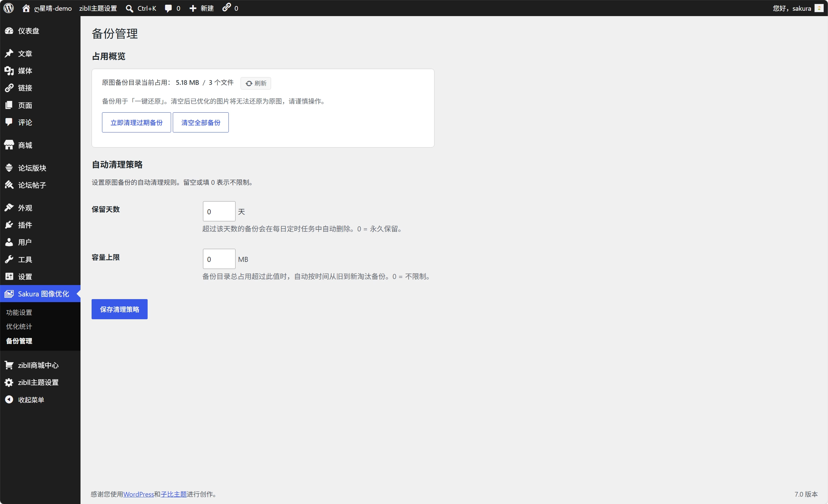Expand the New content menu in admin bar
828x504 pixels.
pos(201,8)
